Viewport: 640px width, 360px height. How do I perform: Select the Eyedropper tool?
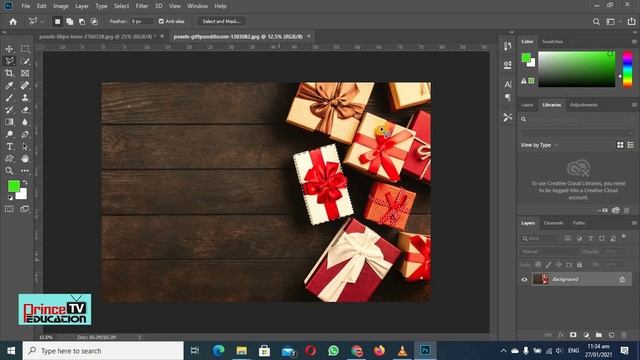click(x=9, y=85)
